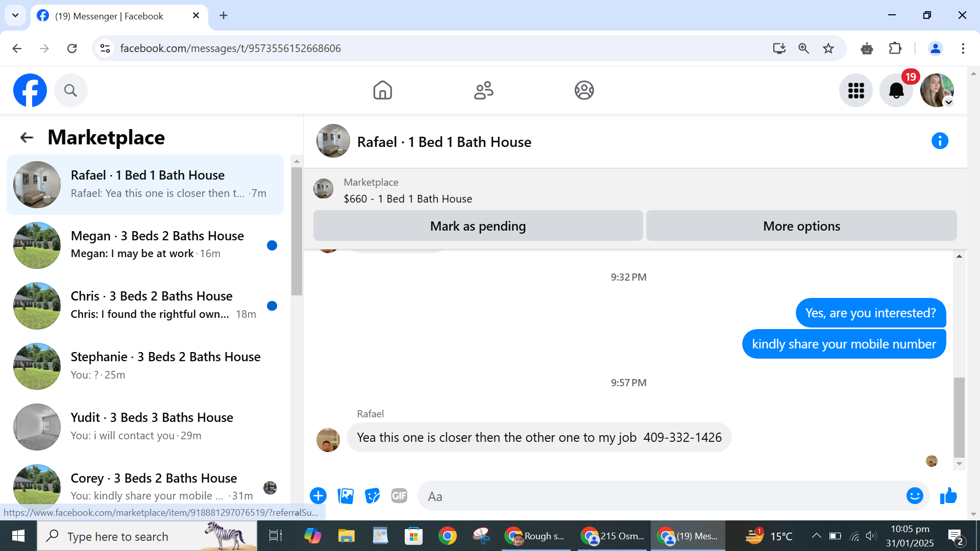
Task: Click the Windows taskbar search box
Action: [x=147, y=536]
